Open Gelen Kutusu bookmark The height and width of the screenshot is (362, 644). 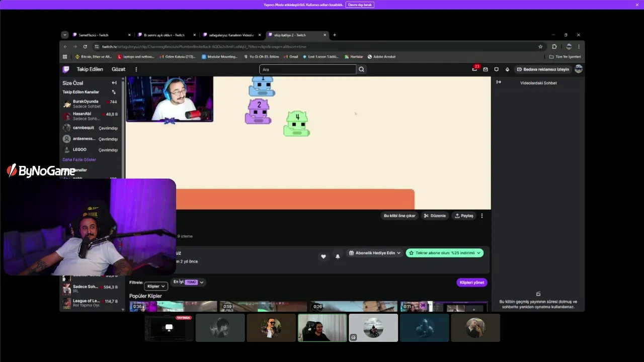click(x=177, y=57)
